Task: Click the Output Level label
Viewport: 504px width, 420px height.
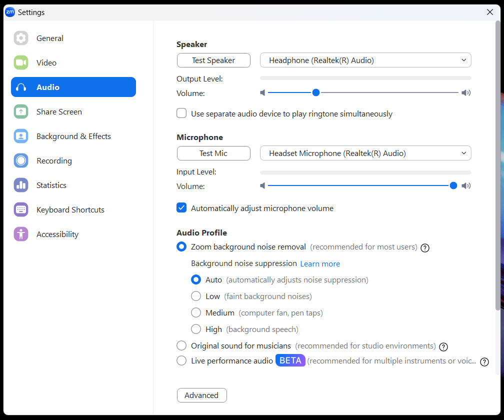Action: pos(199,78)
